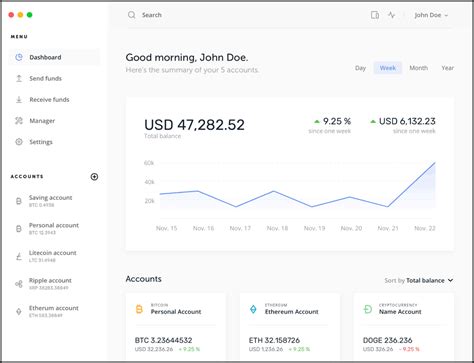This screenshot has height=363, width=474.
Task: Click the Manager tools icon
Action: (x=19, y=121)
